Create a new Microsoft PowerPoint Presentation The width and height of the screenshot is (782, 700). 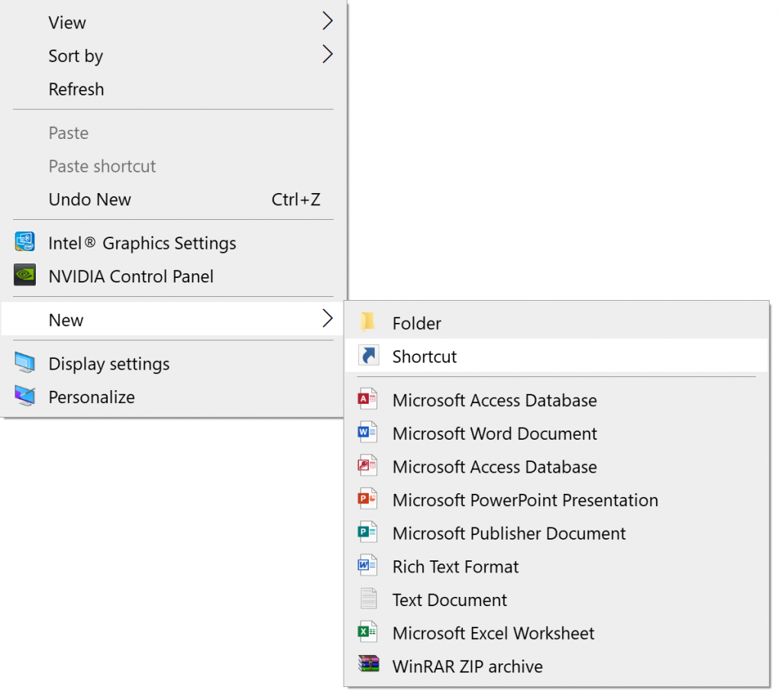click(557, 500)
